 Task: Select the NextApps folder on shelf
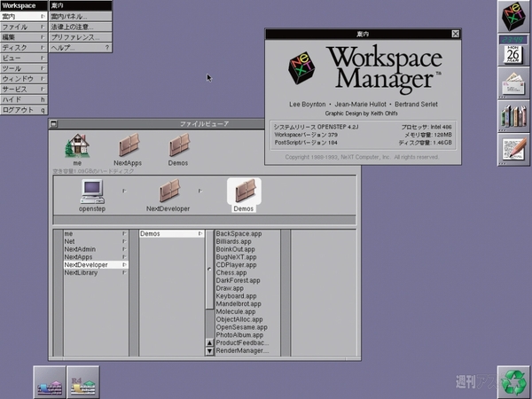pyautogui.click(x=128, y=149)
